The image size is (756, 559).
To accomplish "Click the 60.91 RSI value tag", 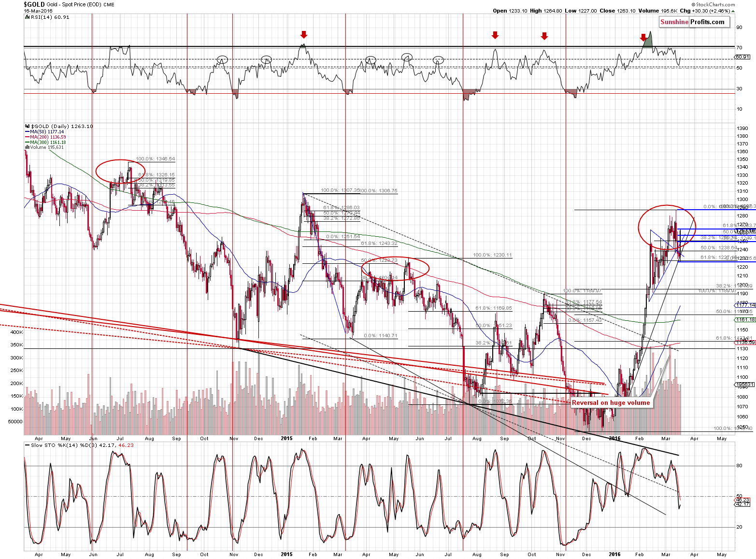I will tap(742, 57).
